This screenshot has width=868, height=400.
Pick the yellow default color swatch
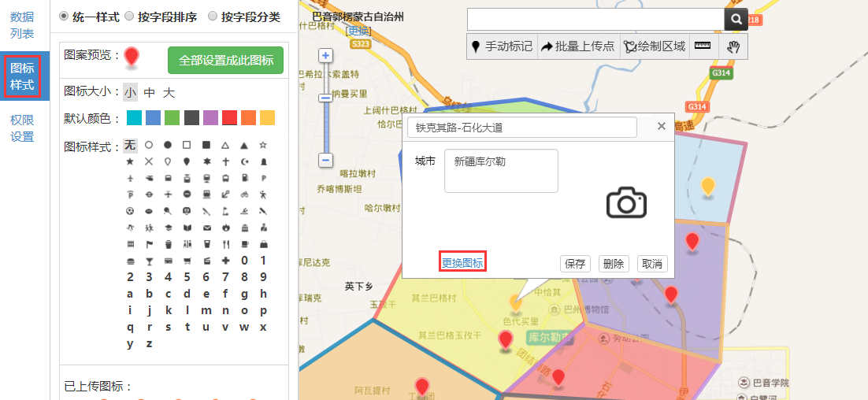(x=267, y=118)
